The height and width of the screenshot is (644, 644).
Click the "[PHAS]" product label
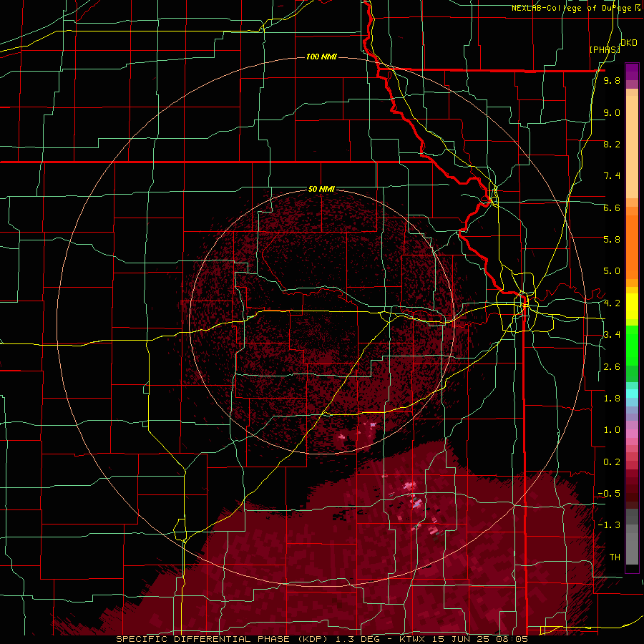pyautogui.click(x=605, y=49)
